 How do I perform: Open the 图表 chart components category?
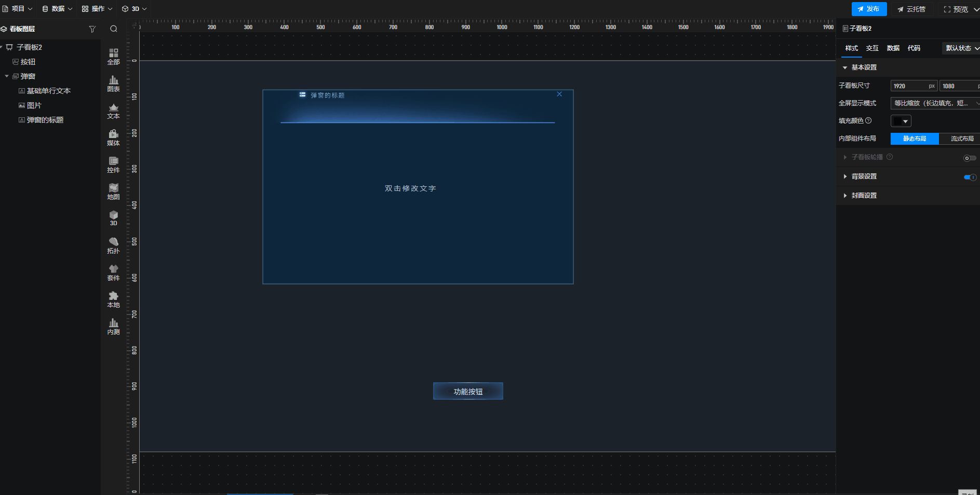click(113, 83)
